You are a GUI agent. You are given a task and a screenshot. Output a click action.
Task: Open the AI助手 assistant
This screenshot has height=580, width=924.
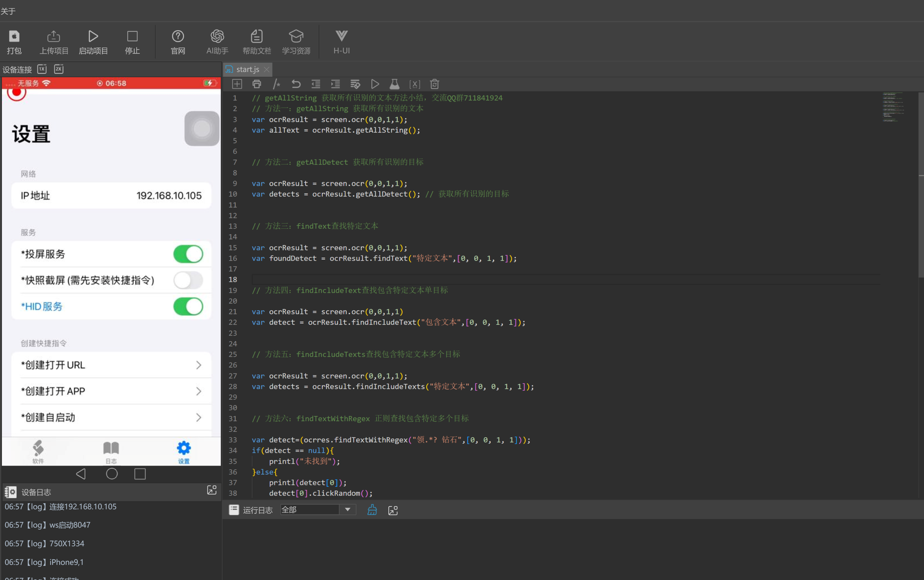pos(217,42)
